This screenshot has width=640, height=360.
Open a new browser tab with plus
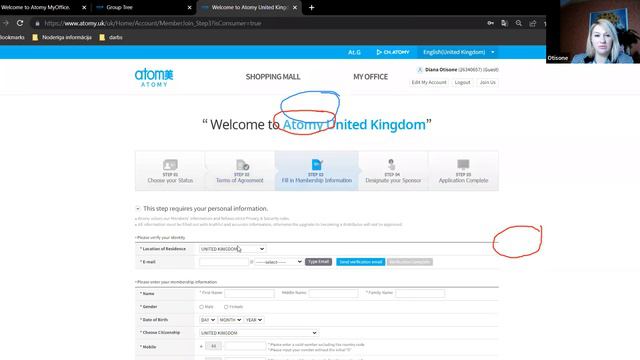click(311, 7)
